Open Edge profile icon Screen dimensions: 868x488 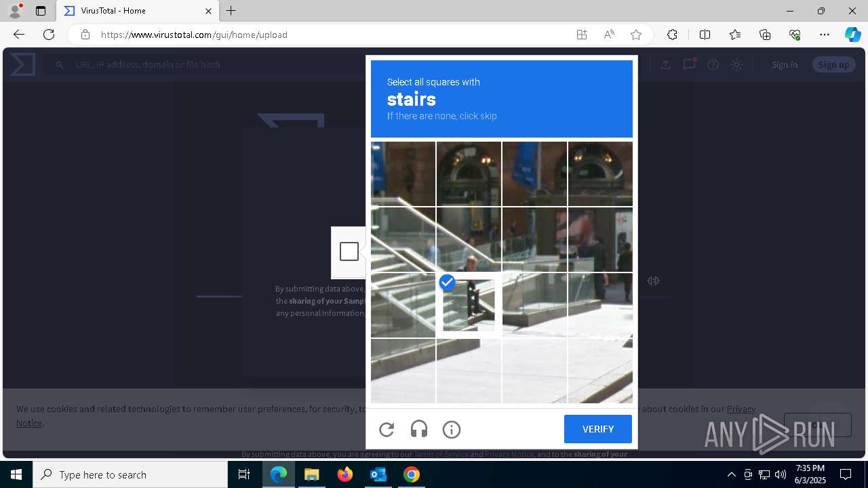(15, 11)
